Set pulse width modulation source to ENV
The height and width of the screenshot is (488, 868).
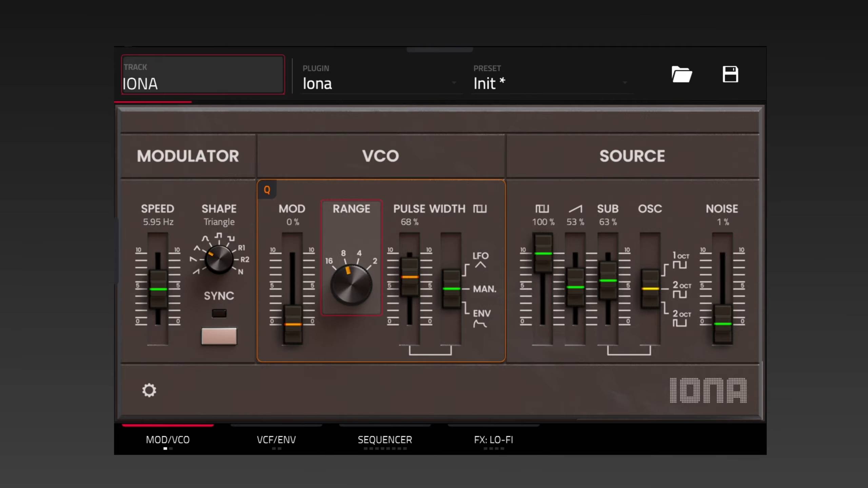click(x=481, y=318)
